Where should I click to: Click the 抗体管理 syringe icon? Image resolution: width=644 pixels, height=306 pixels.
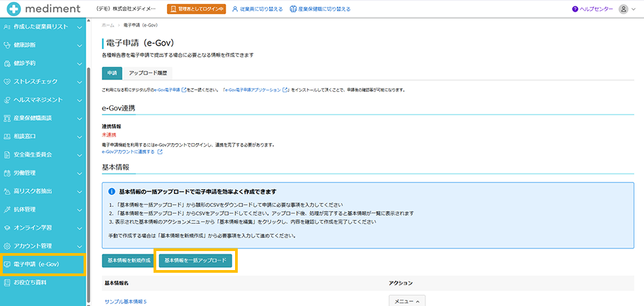pos(7,209)
